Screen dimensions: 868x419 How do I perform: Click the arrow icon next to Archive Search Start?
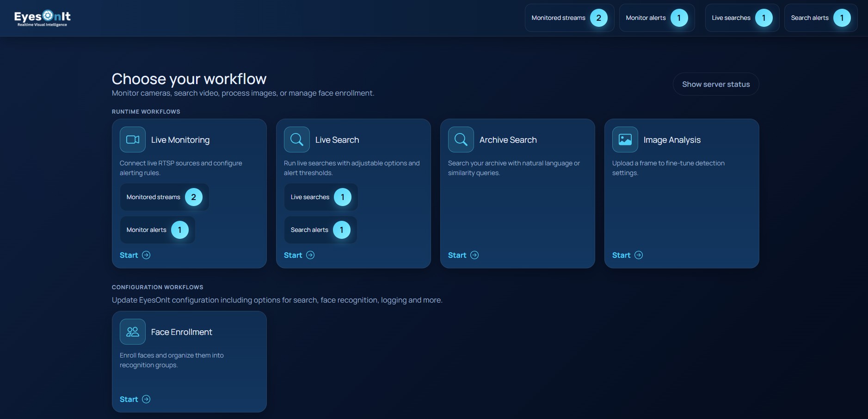click(474, 255)
